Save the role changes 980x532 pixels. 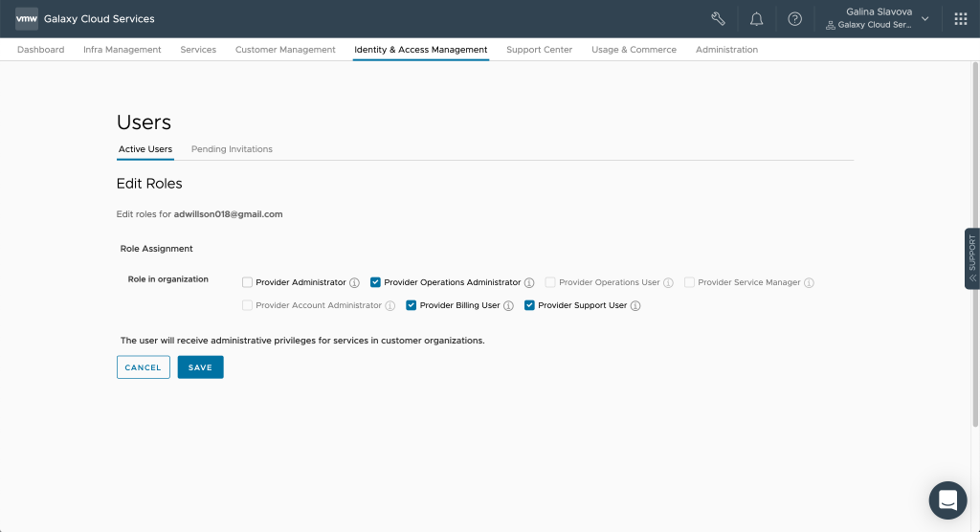(200, 367)
